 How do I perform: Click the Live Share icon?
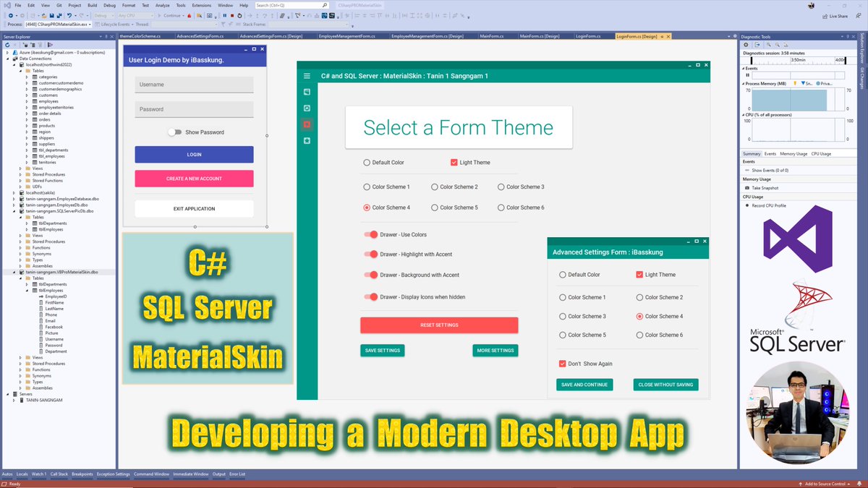[825, 15]
